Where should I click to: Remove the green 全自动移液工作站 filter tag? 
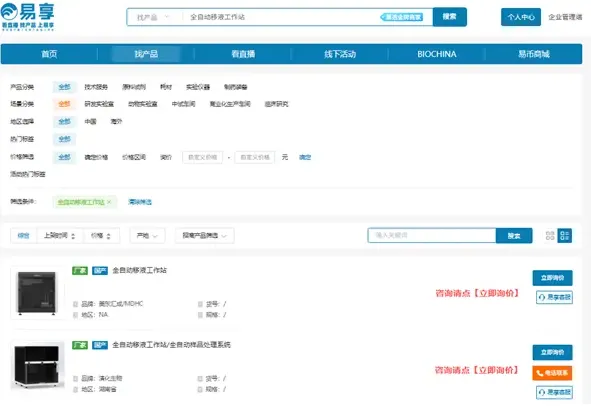pos(109,202)
